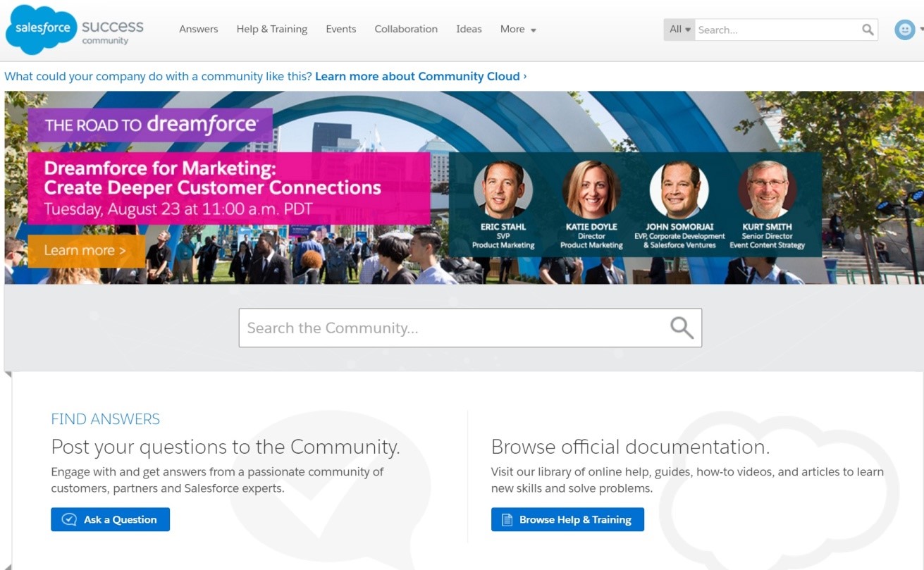
Task: Click the community search magnifying glass icon
Action: click(x=681, y=328)
